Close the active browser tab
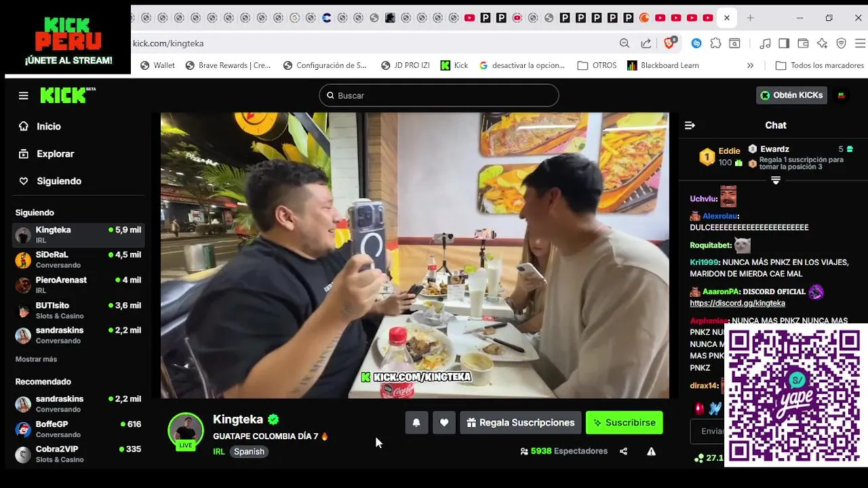 [x=727, y=18]
